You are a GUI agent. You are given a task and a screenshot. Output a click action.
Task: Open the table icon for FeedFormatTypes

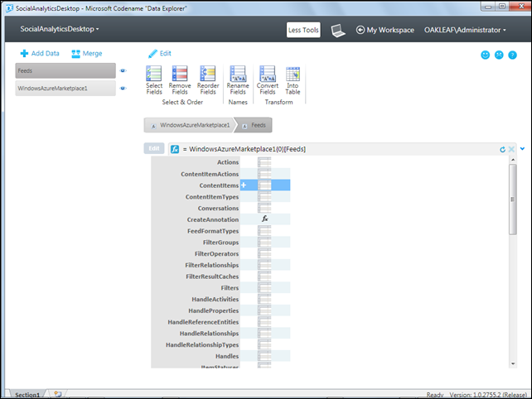[264, 231]
